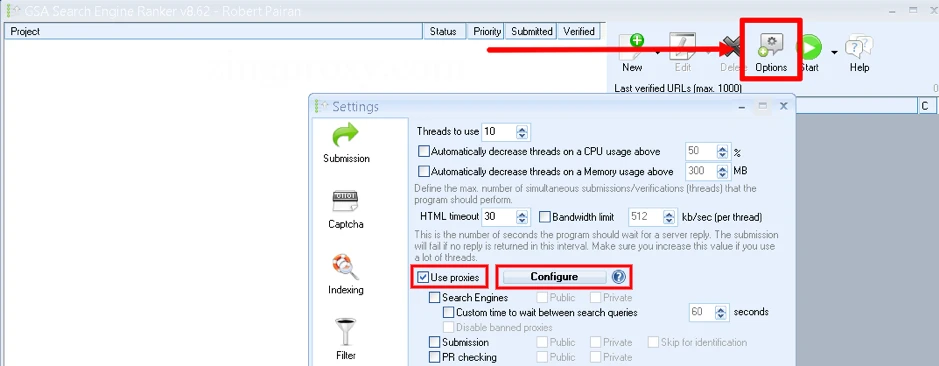This screenshot has height=366, width=939.
Task: Adjust the Memory usage MB spinner
Action: (723, 171)
